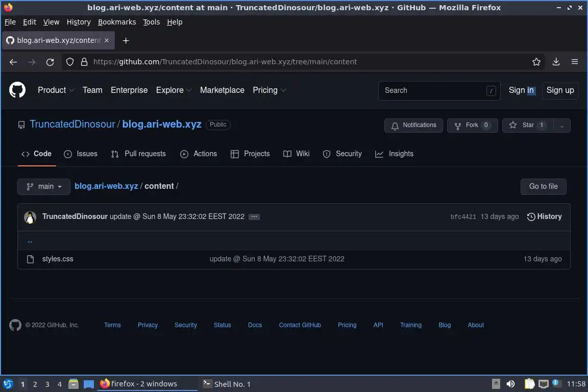This screenshot has height=392, width=588.
Task: Click the TruncatedDinosaur penguin avatar
Action: coord(30,217)
